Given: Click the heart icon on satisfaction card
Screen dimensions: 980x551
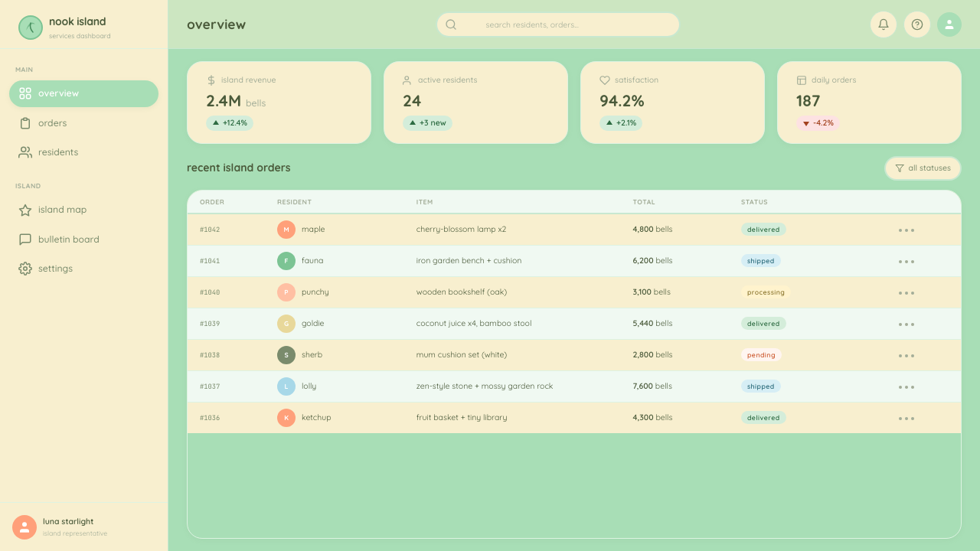Looking at the screenshot, I should tap(605, 80).
